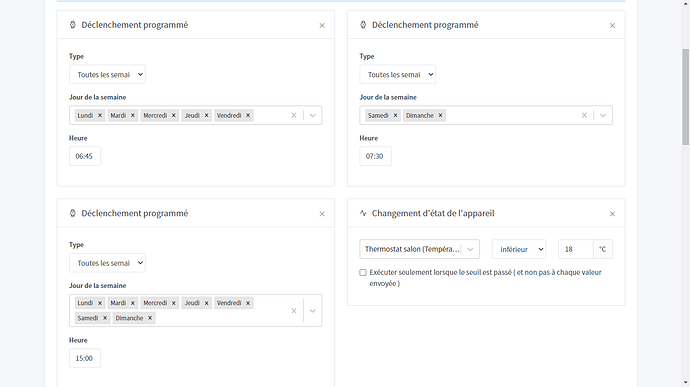Open Type dropdown in the 15:00 trigger
The height and width of the screenshot is (387, 690).
click(107, 263)
